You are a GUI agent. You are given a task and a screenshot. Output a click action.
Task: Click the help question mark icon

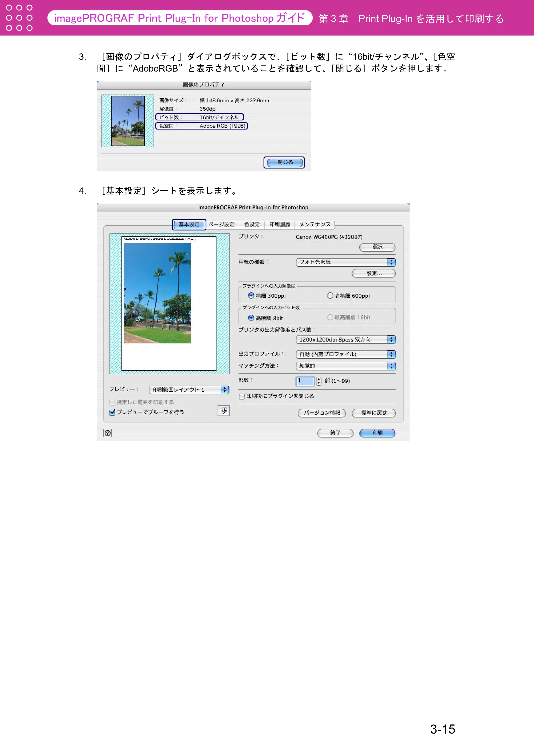coord(108,433)
